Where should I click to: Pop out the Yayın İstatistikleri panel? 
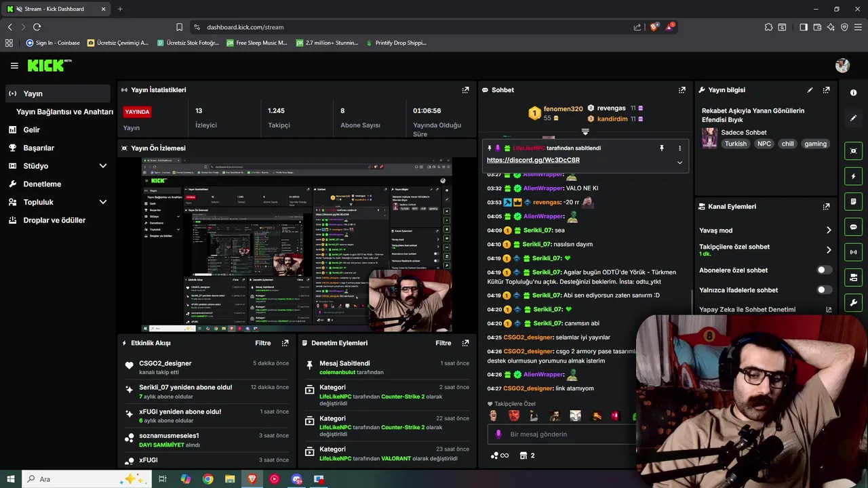pos(465,89)
